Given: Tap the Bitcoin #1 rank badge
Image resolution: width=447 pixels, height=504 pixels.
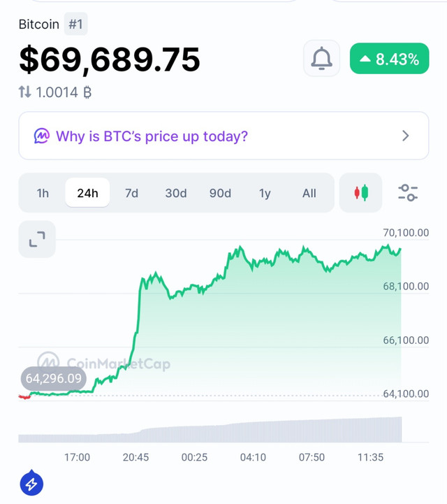Looking at the screenshot, I should (76, 24).
